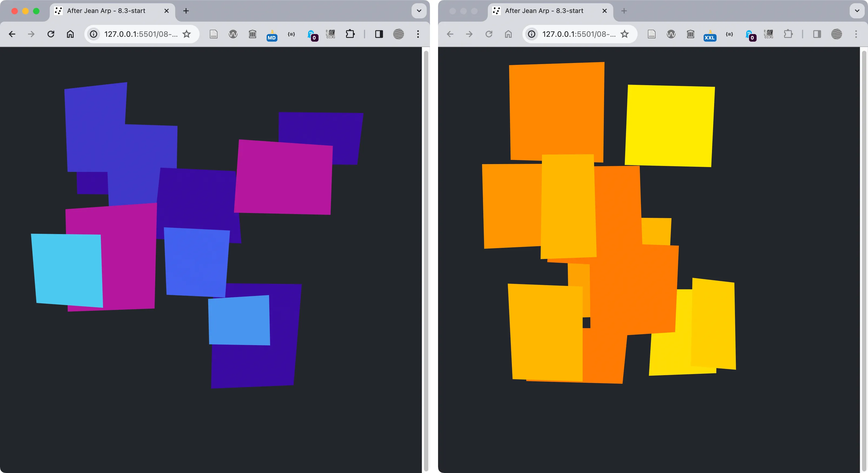Click the JSON formatter extension icon
Screen dimensions: 868x473
[x=291, y=34]
